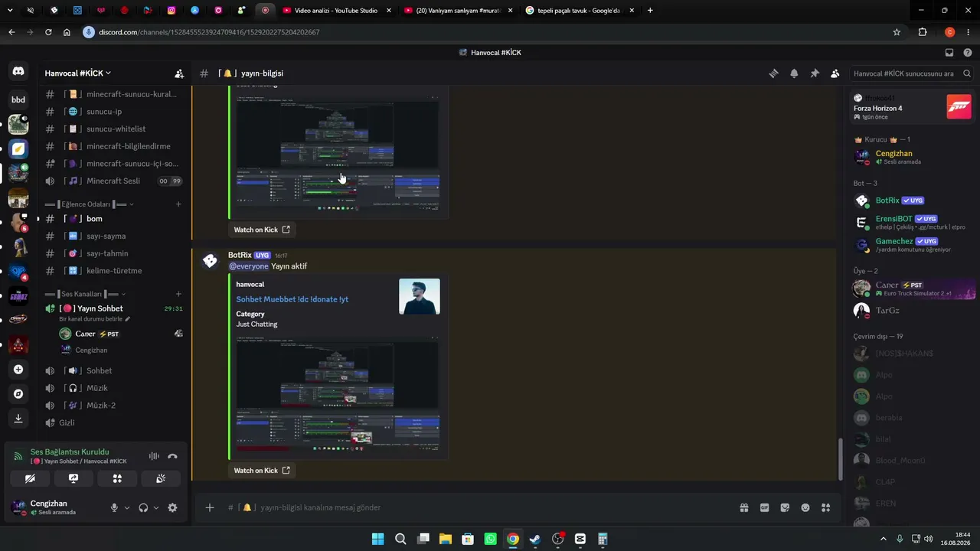Open Discord direct messages home icon
980x551 pixels.
point(18,71)
